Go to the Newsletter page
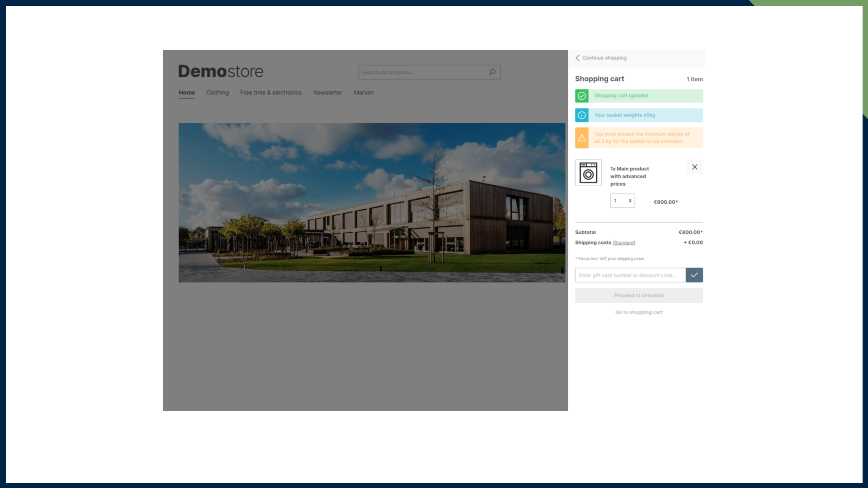The width and height of the screenshot is (868, 488). click(x=327, y=93)
